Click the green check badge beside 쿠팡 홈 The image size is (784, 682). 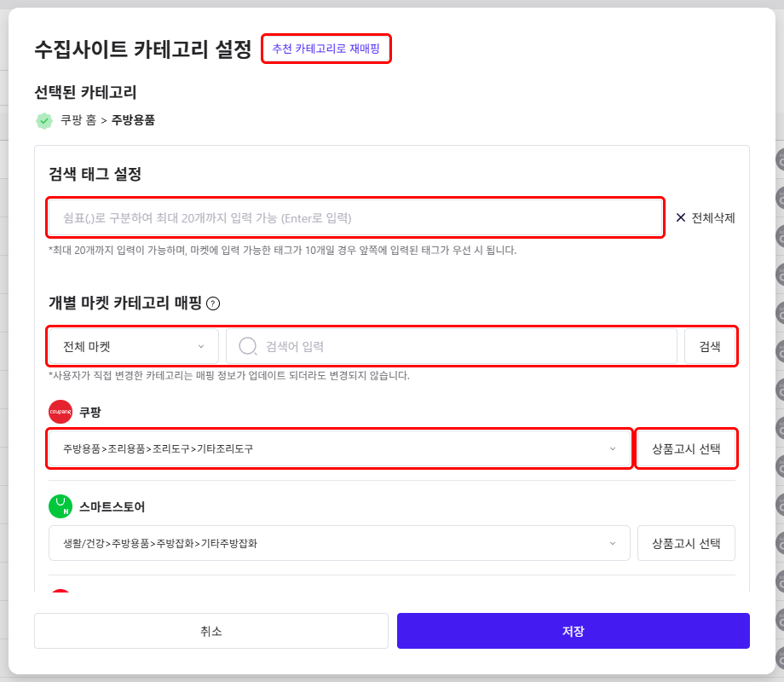(44, 120)
